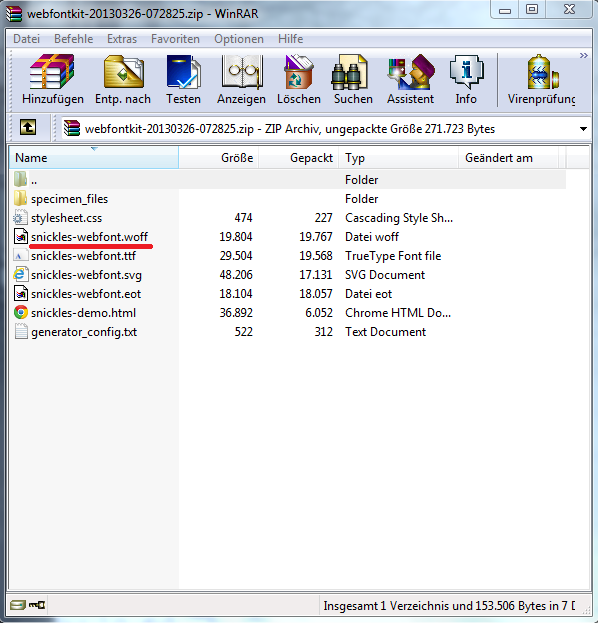Click the address bar archive path field
This screenshot has width=598, height=623.
(325, 129)
